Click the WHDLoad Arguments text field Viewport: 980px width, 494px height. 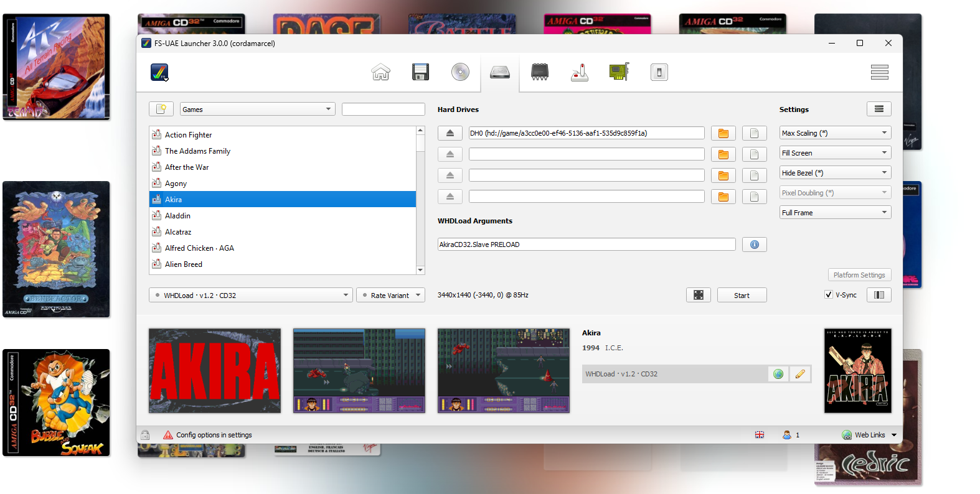[587, 245]
